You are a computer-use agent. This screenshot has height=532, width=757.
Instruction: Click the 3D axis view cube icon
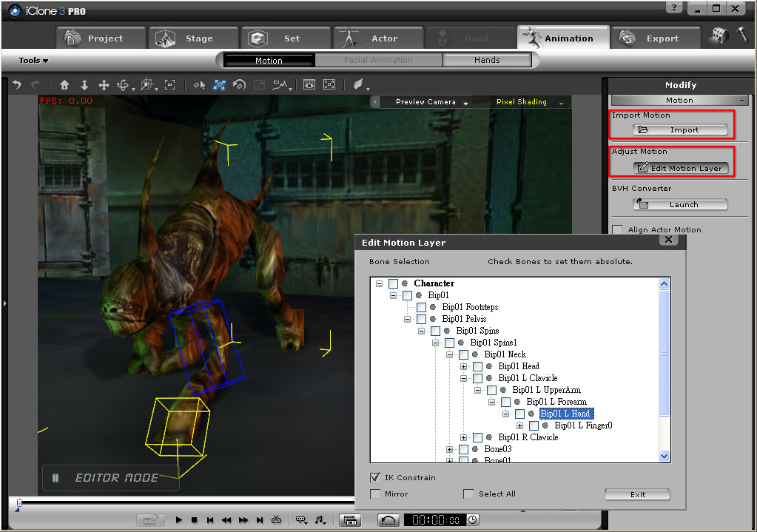tap(147, 85)
